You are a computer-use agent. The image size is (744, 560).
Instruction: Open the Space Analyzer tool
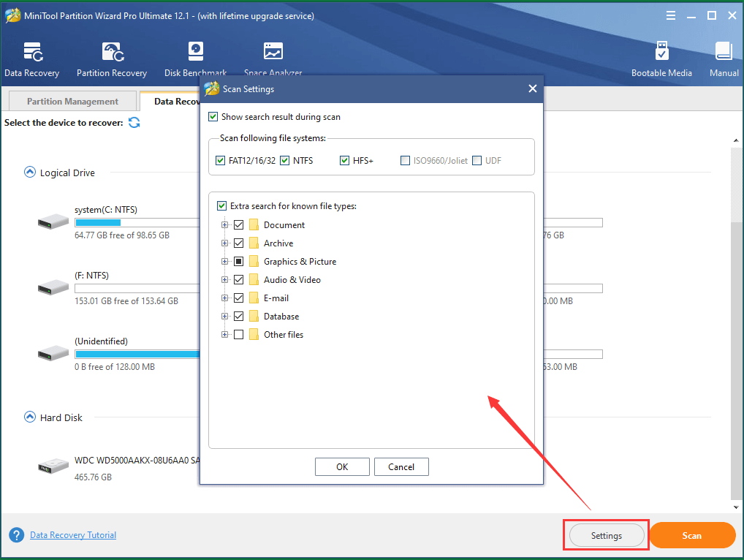pyautogui.click(x=273, y=59)
